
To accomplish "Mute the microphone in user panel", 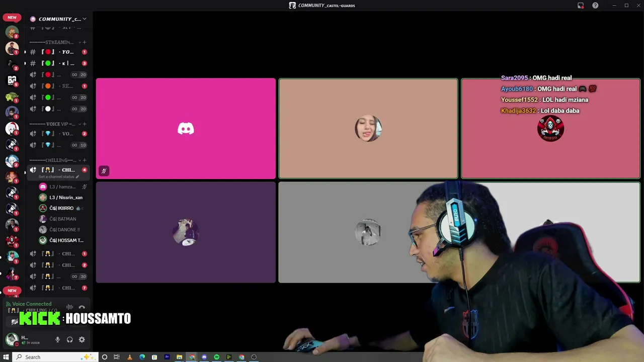I will click(57, 340).
